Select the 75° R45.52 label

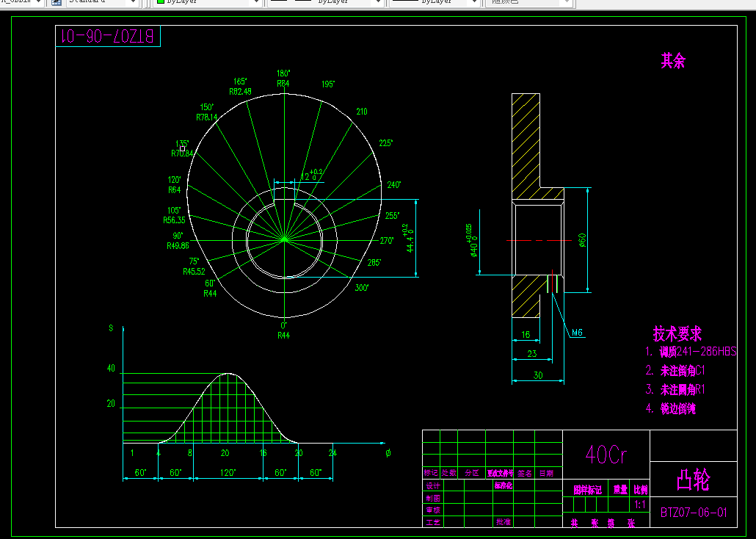point(194,267)
